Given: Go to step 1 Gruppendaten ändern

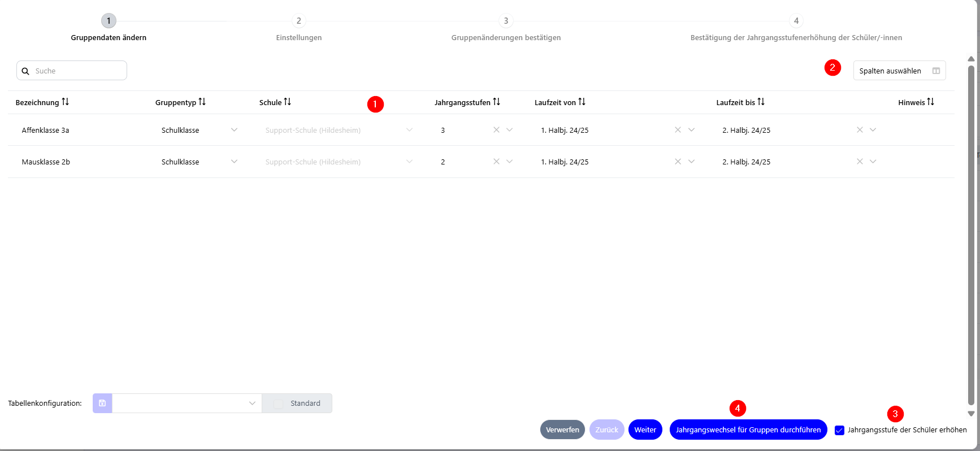Looking at the screenshot, I should pyautogui.click(x=109, y=21).
